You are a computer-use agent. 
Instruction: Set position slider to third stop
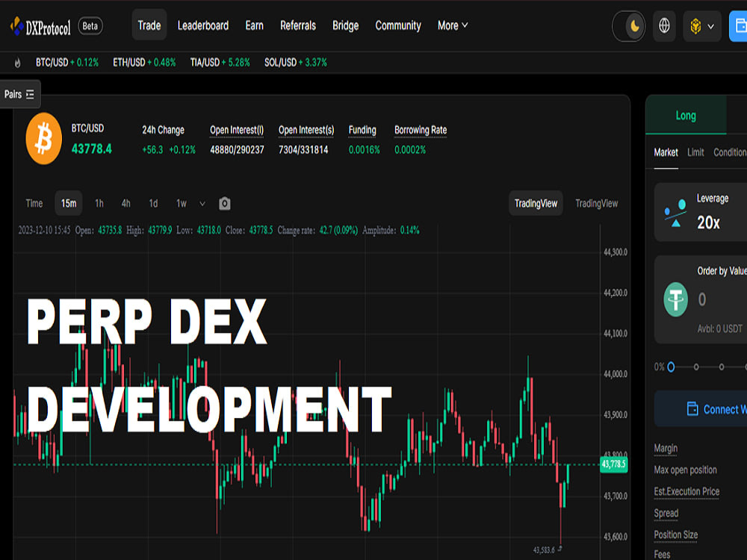click(722, 367)
